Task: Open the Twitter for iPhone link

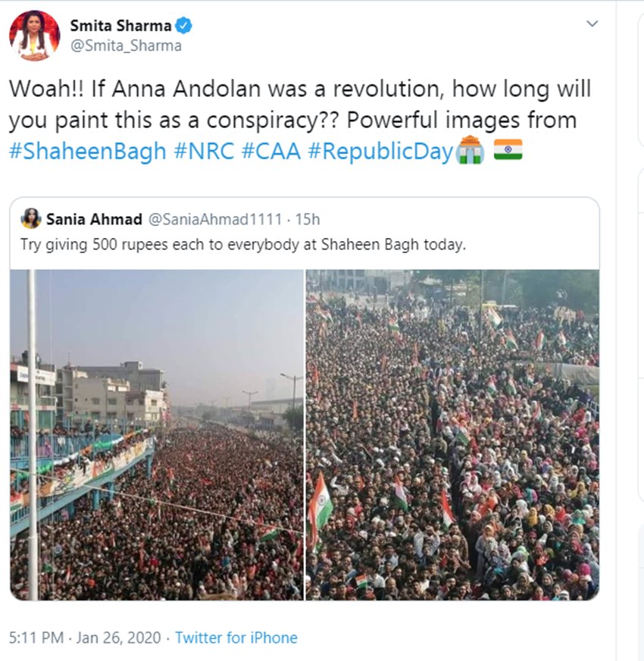Action: (236, 638)
